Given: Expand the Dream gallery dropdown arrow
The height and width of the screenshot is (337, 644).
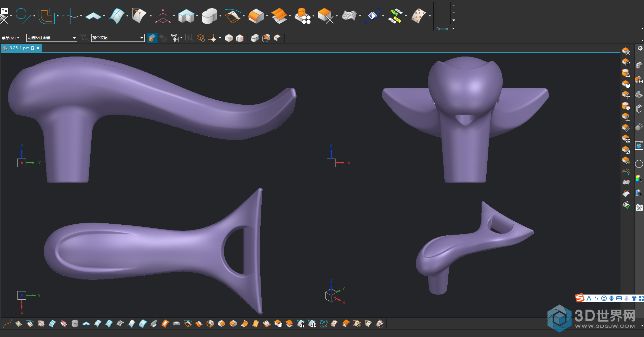Looking at the screenshot, I should (454, 29).
